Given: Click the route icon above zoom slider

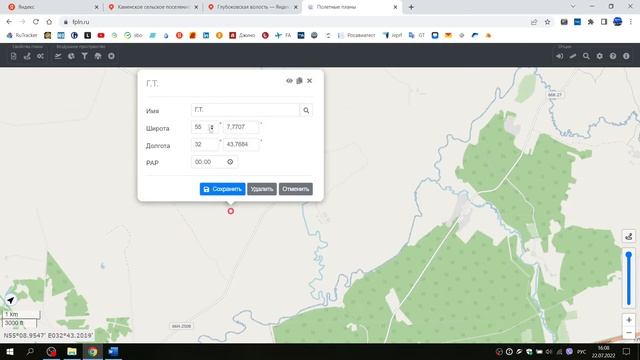Looking at the screenshot, I should [629, 236].
